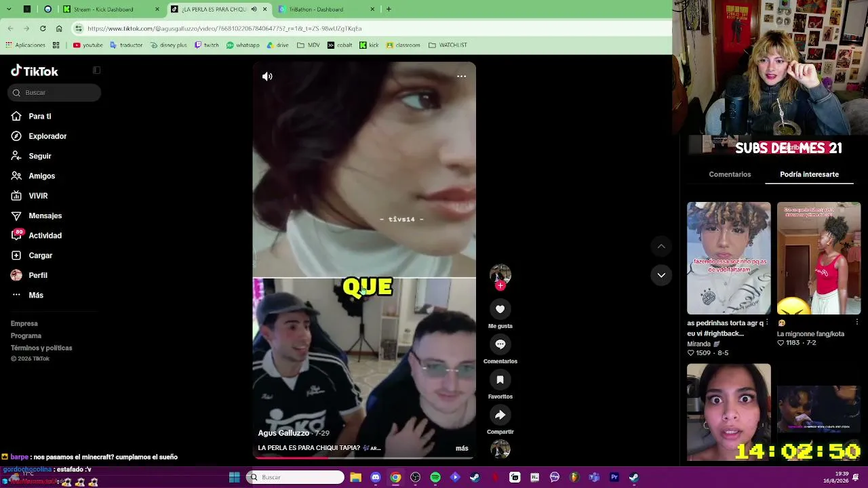This screenshot has width=868, height=488.
Task: Open Mensajes inbox
Action: [x=37, y=216]
